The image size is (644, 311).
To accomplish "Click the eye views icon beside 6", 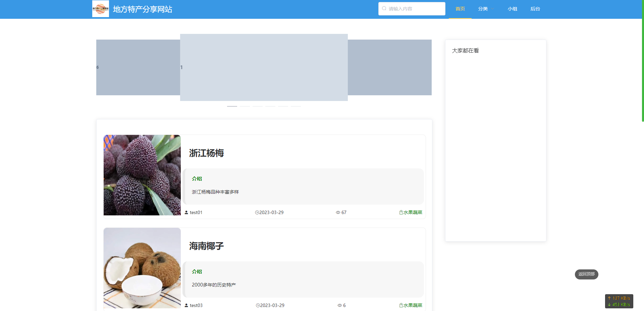I will point(340,305).
